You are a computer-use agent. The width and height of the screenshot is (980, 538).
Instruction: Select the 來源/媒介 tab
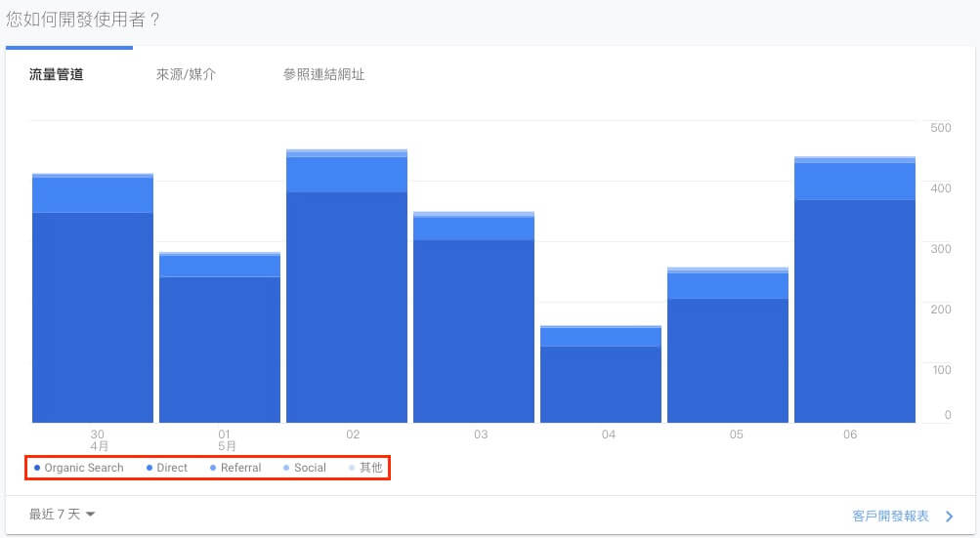186,75
